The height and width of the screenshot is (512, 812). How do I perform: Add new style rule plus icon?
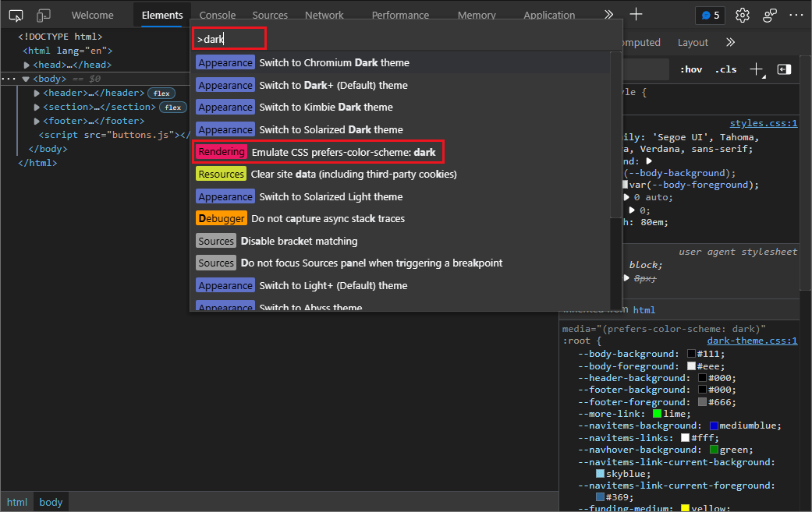(x=757, y=69)
